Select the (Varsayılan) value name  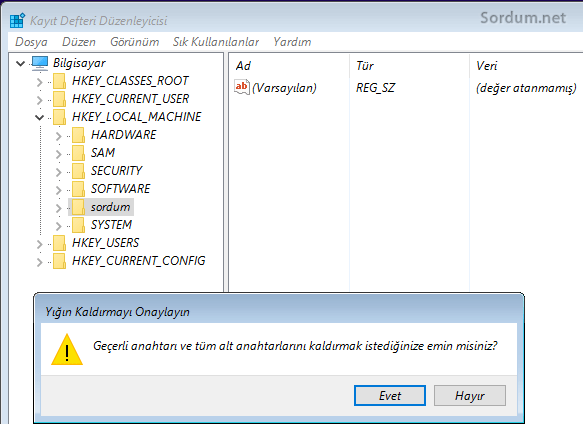(284, 88)
